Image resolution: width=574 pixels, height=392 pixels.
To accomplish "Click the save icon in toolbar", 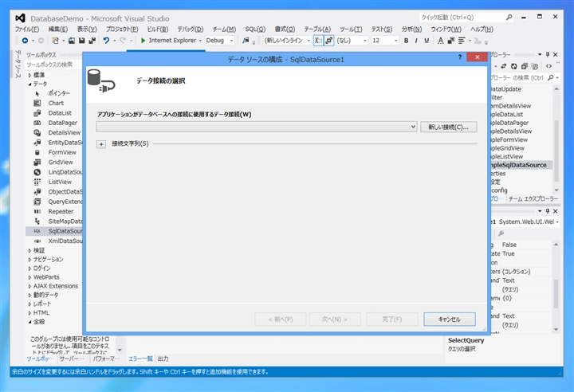I will point(81,41).
